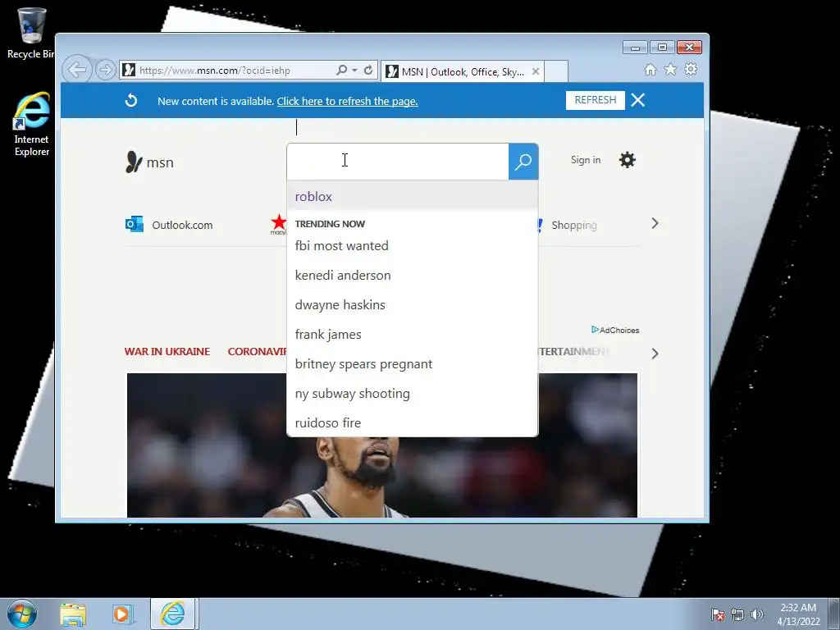Viewport: 840px width, 630px height.
Task: Expand quick links with right chevron
Action: 655,223
